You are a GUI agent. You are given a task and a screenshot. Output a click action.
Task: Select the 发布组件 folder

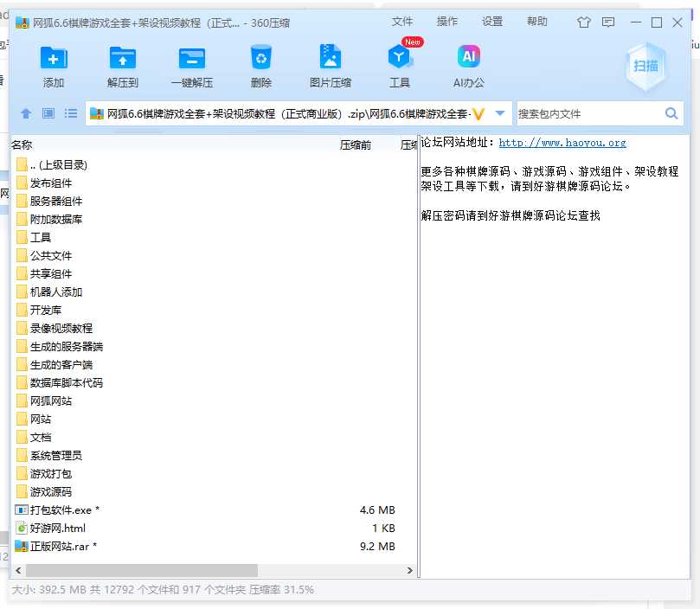tap(44, 183)
